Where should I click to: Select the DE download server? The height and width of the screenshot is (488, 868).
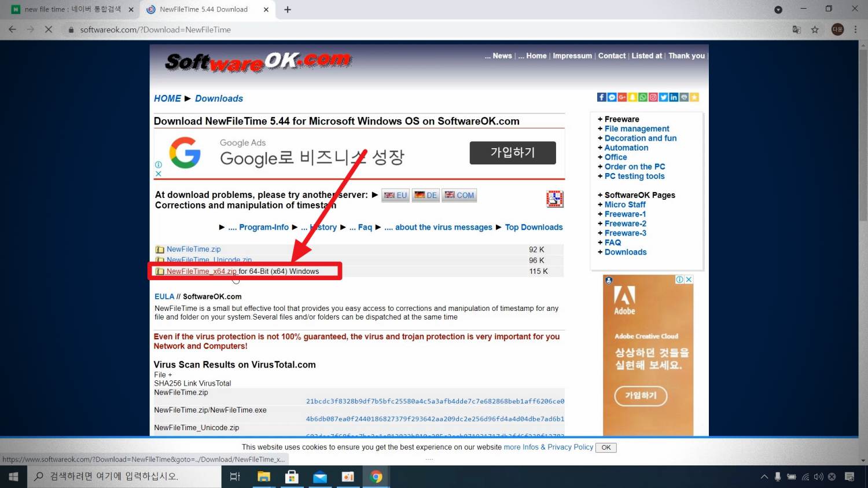click(426, 196)
